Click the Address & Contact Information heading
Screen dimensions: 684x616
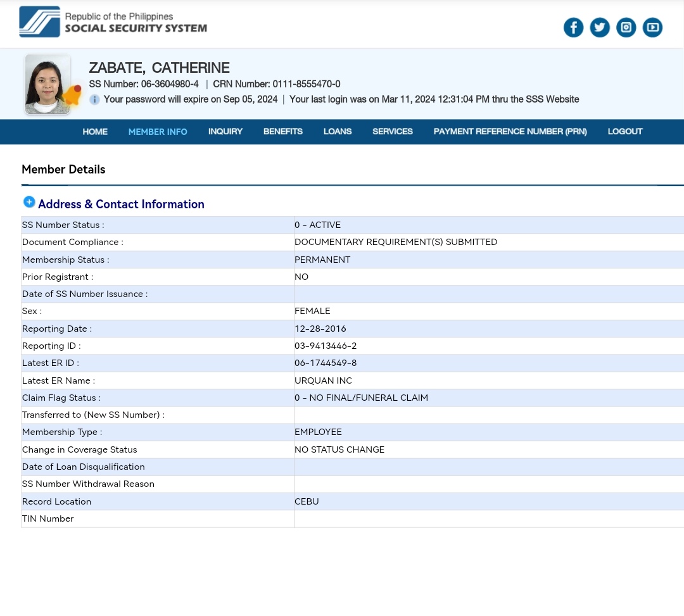pos(121,204)
